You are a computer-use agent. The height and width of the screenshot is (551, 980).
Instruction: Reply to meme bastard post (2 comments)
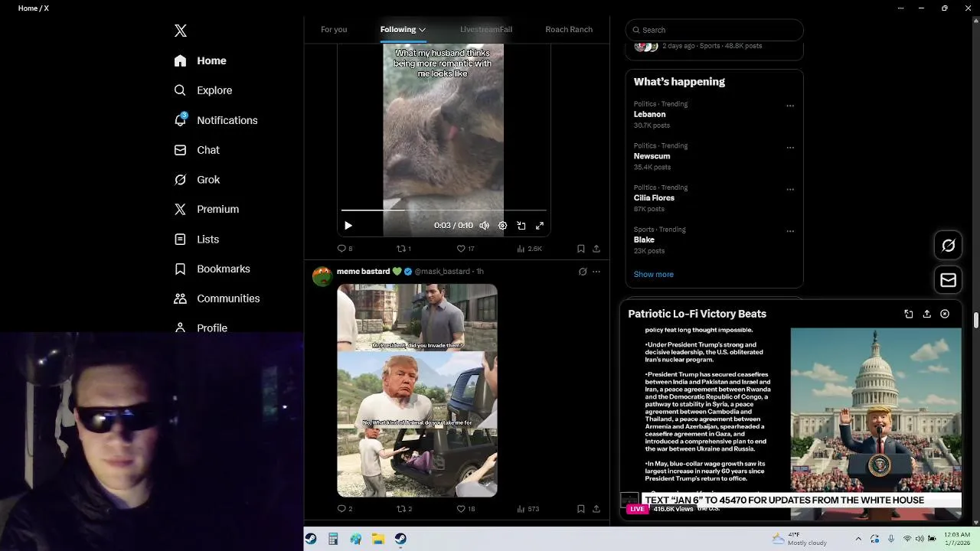345,509
